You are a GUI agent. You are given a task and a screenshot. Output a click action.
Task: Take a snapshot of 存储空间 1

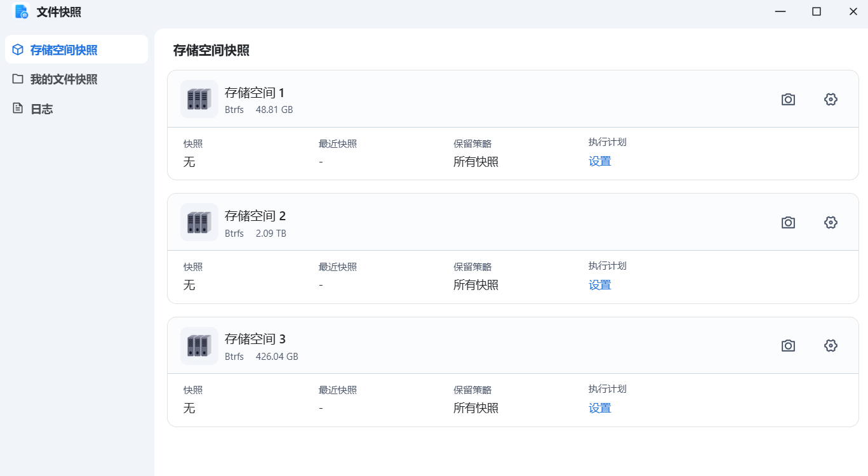pyautogui.click(x=788, y=100)
